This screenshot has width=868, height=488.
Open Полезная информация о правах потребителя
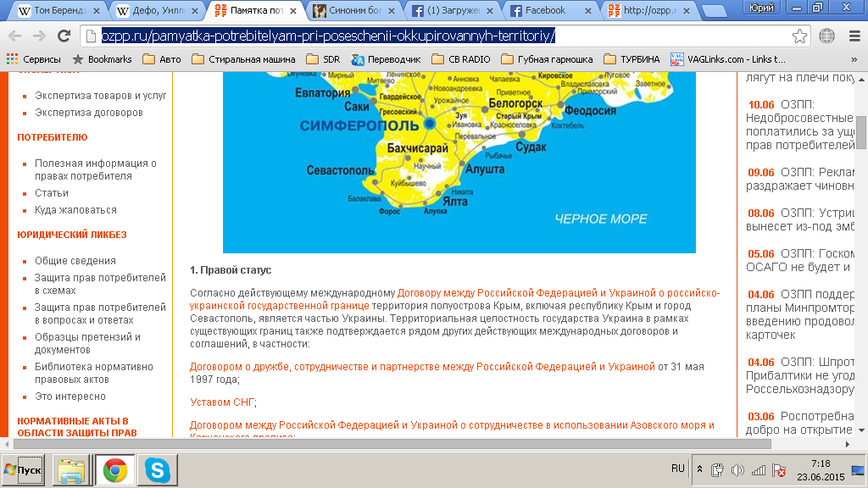[x=95, y=169]
